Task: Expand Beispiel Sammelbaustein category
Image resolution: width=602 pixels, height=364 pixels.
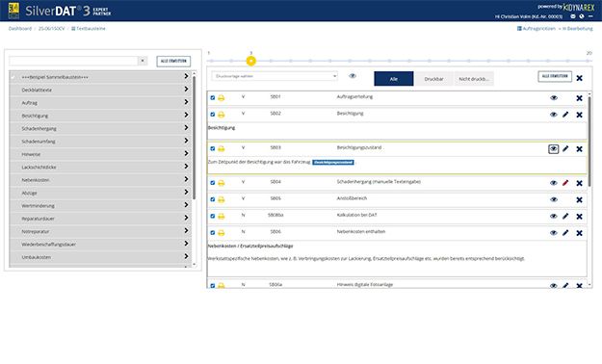Action: coord(186,76)
